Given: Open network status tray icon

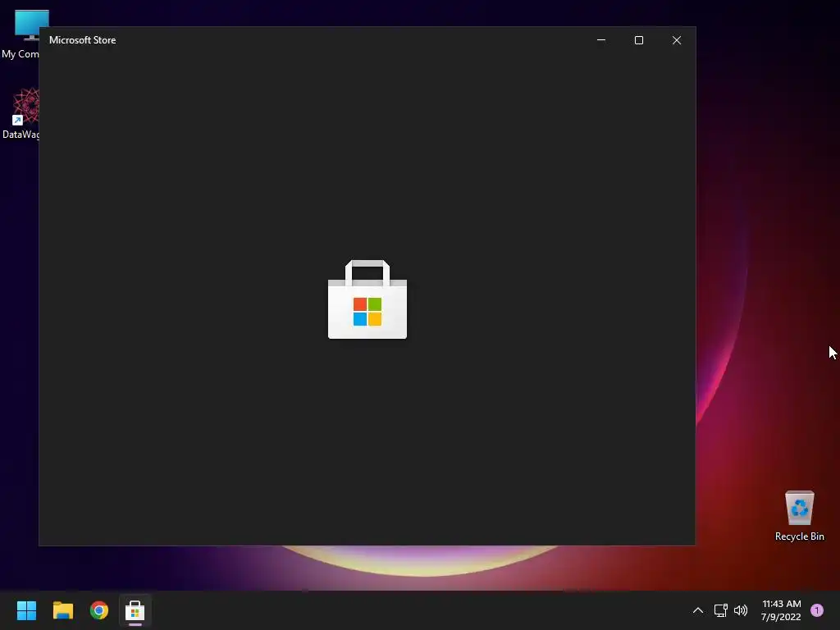Looking at the screenshot, I should (x=720, y=610).
